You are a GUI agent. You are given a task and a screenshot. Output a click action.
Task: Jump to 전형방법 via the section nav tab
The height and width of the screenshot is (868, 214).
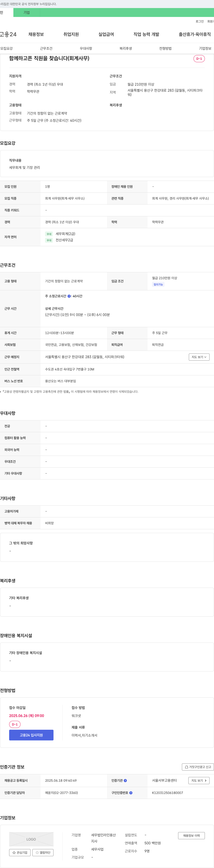point(165,49)
